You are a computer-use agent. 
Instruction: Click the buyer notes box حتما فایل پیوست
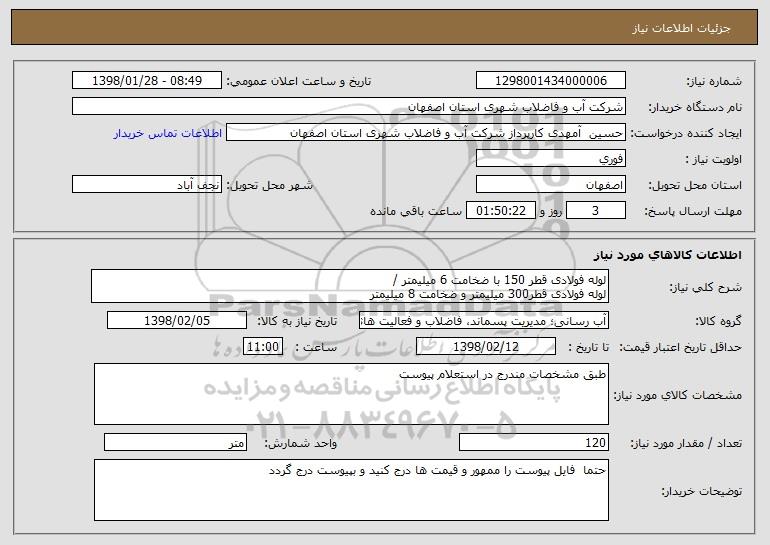click(351, 490)
